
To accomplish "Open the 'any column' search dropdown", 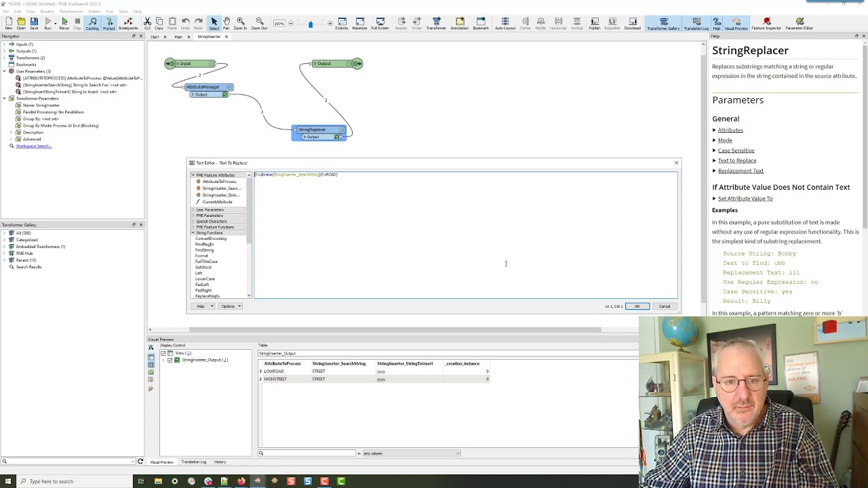I will [411, 453].
